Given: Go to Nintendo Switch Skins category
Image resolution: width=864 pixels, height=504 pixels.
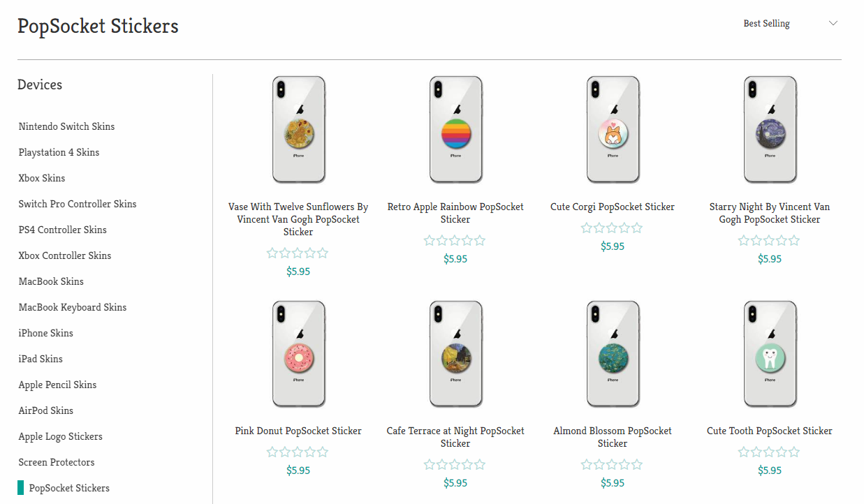Looking at the screenshot, I should (x=66, y=126).
